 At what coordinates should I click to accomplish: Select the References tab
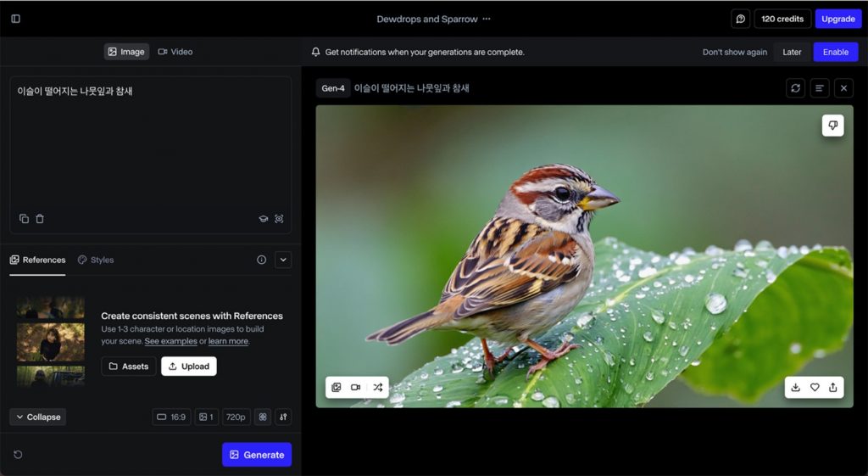37,260
